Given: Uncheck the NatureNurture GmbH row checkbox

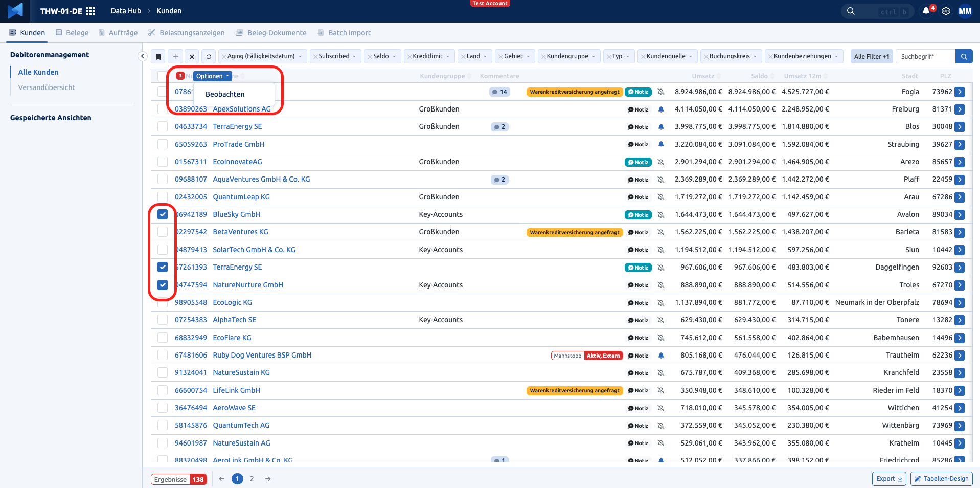Looking at the screenshot, I should click(163, 285).
